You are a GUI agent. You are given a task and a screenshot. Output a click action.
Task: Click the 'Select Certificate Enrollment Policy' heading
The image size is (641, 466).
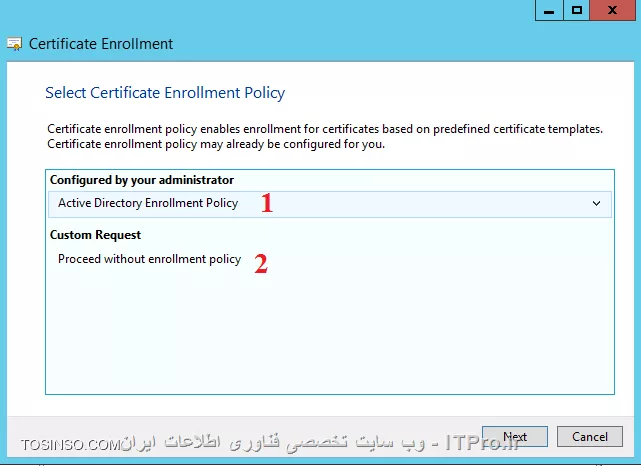165,93
